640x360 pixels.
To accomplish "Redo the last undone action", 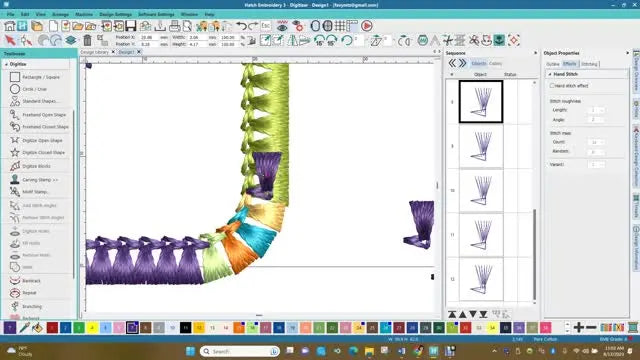I will click(253, 26).
